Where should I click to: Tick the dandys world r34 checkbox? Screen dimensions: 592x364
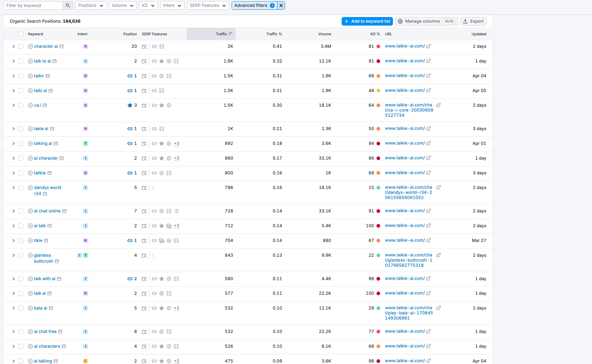click(21, 188)
